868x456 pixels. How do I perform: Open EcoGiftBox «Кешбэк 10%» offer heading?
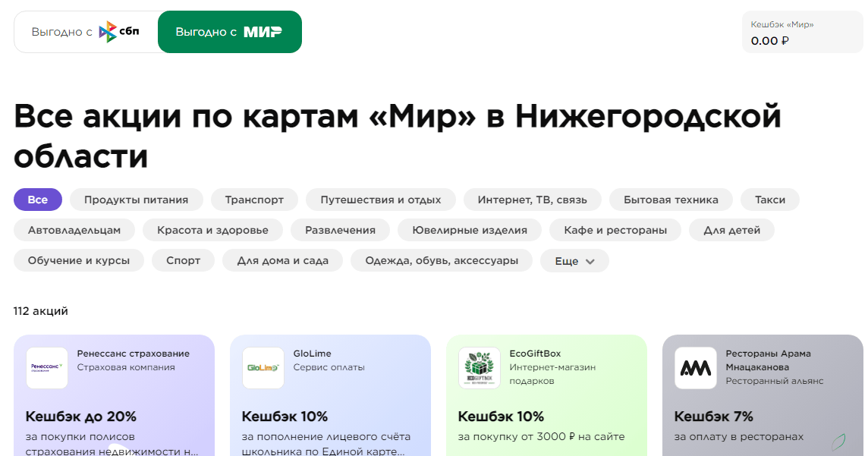(x=501, y=416)
